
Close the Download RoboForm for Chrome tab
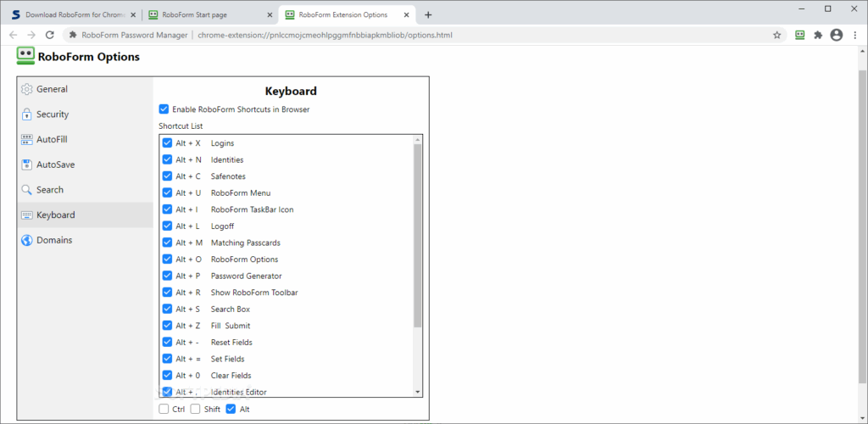[133, 15]
